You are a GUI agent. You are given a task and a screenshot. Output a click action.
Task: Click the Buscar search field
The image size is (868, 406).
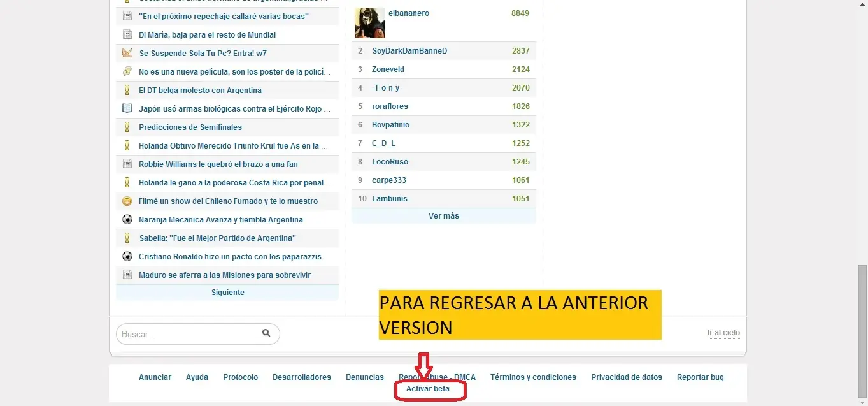pyautogui.click(x=197, y=333)
